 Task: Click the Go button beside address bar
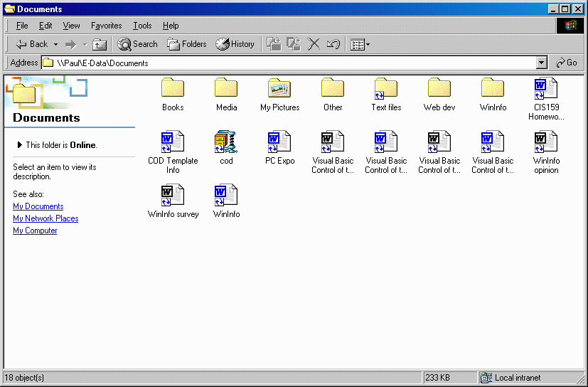pos(567,63)
